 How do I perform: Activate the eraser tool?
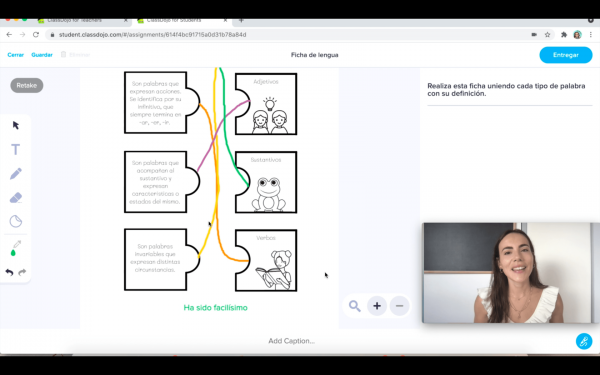[16, 198]
